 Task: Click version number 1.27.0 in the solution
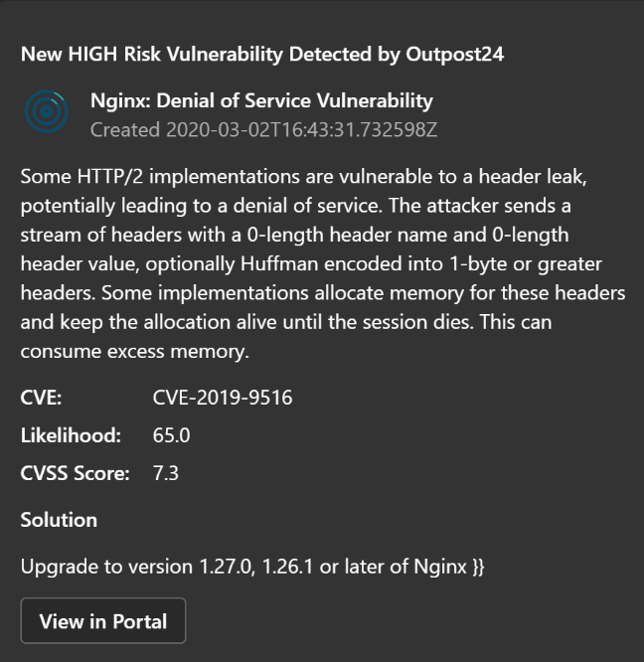[222, 567]
